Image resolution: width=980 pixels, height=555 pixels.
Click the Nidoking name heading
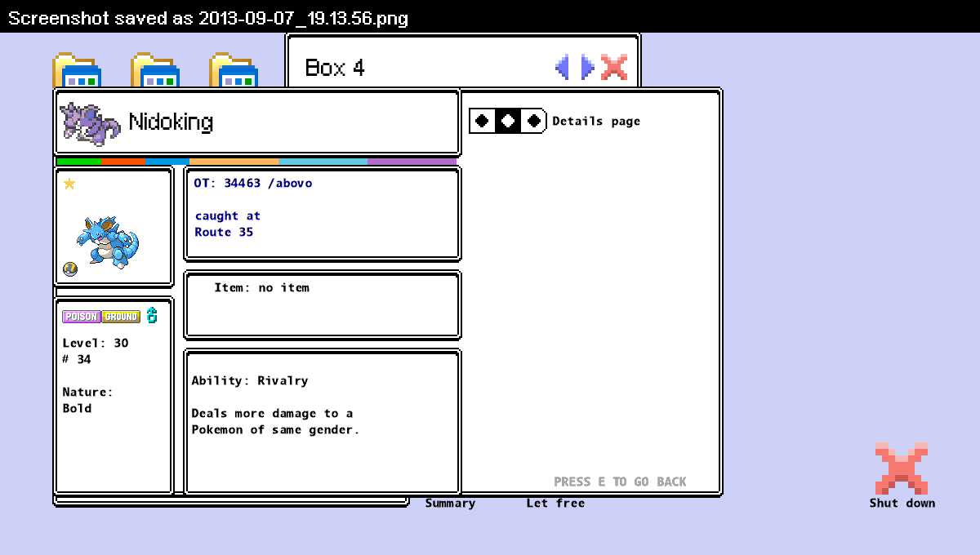(x=171, y=122)
